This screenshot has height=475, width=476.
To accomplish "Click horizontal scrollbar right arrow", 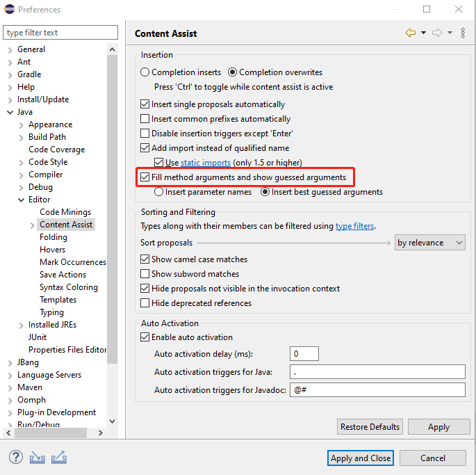I will point(101,433).
